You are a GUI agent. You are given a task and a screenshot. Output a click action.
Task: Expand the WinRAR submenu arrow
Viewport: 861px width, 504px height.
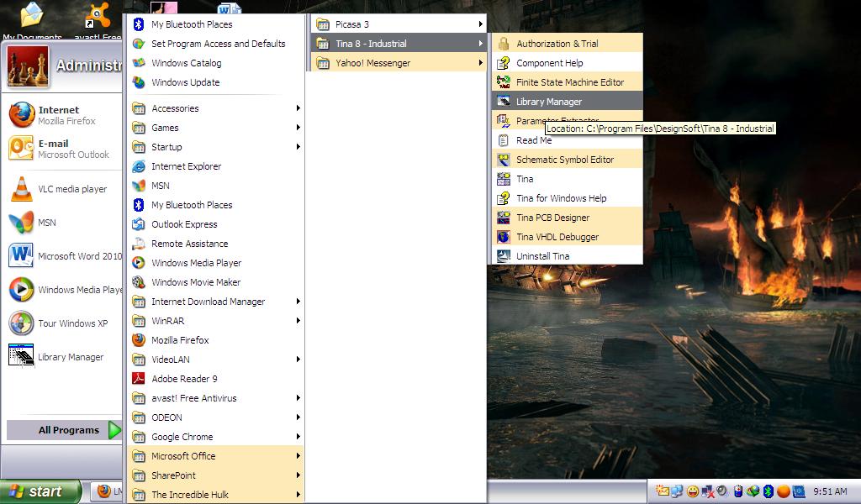(x=298, y=321)
